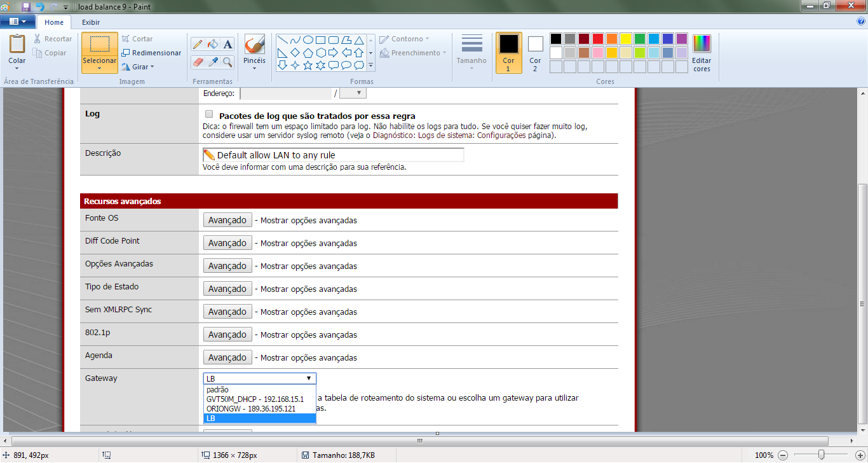Click the Undo arrow in quick access toolbar
The image size is (868, 463).
point(40,6)
